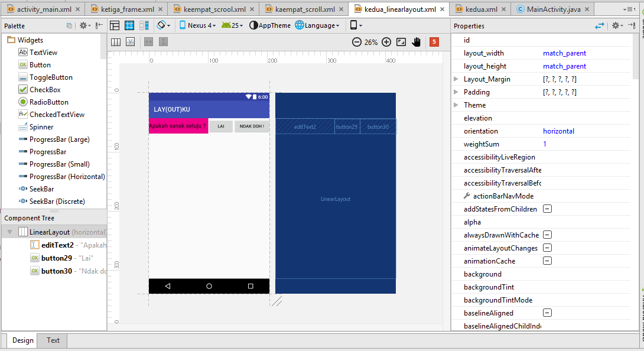Click the clear all weights icon
The height and width of the screenshot is (351, 644).
131,42
